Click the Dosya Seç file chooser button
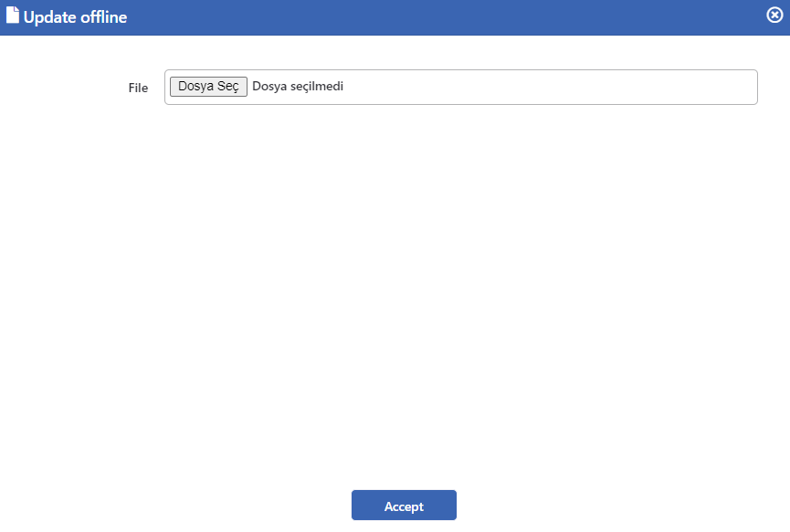790x532 pixels. [x=208, y=87]
